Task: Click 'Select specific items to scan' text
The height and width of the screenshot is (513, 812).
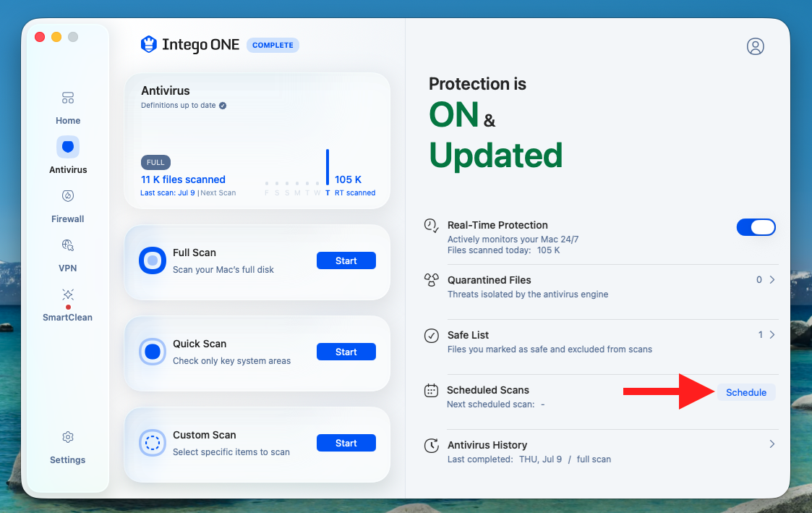Action: [231, 451]
